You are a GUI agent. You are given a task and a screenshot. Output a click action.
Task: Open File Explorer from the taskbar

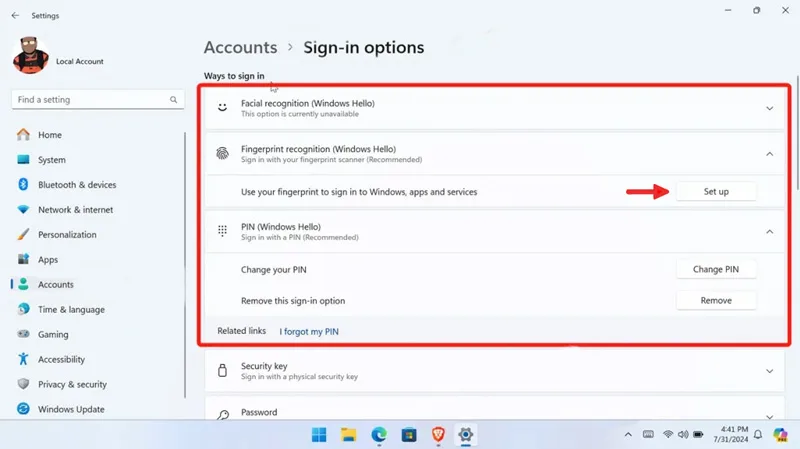click(x=349, y=435)
